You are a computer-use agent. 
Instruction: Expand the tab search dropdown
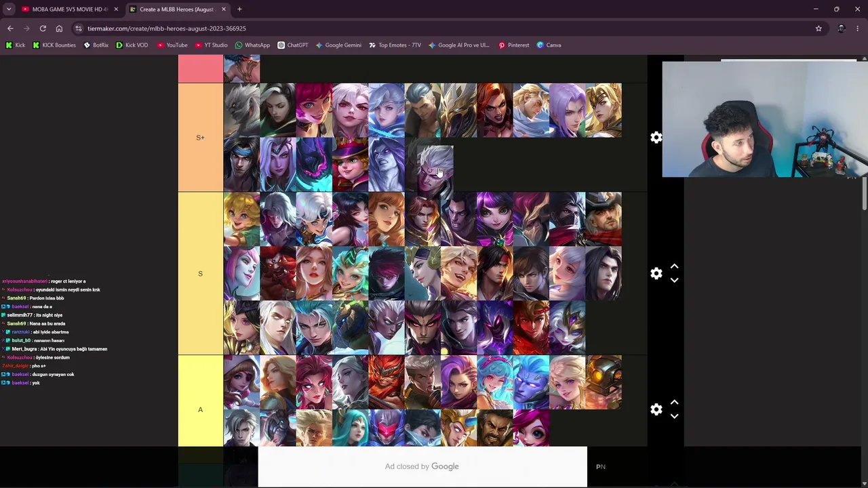[9, 9]
